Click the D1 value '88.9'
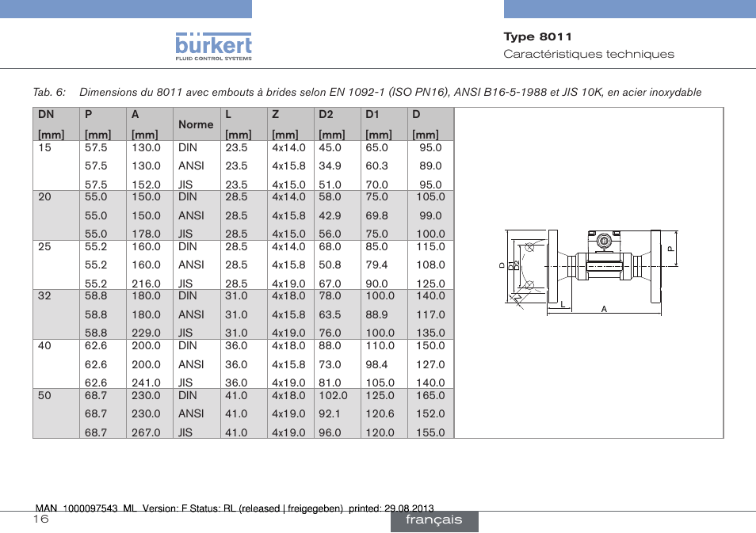Image resolution: width=756 pixels, height=533 pixels. click(x=376, y=314)
